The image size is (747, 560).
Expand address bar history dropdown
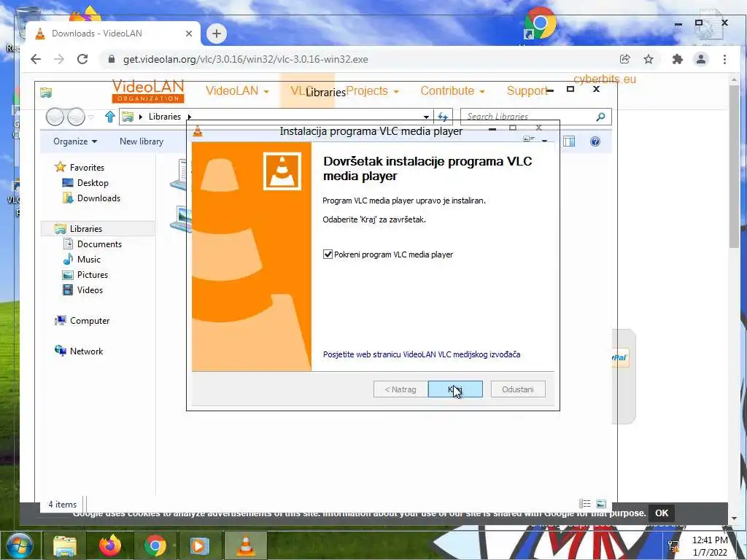point(426,117)
